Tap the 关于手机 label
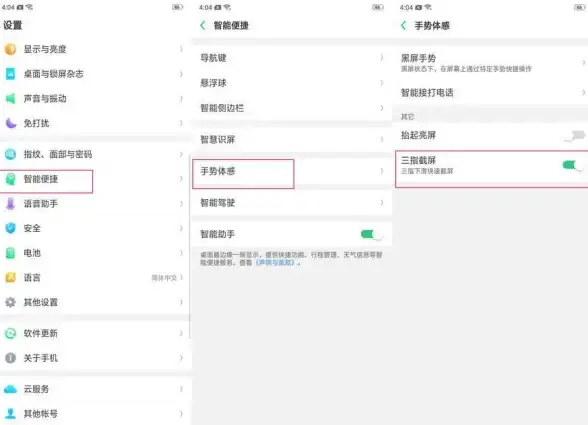The width and height of the screenshot is (588, 425). pos(40,358)
